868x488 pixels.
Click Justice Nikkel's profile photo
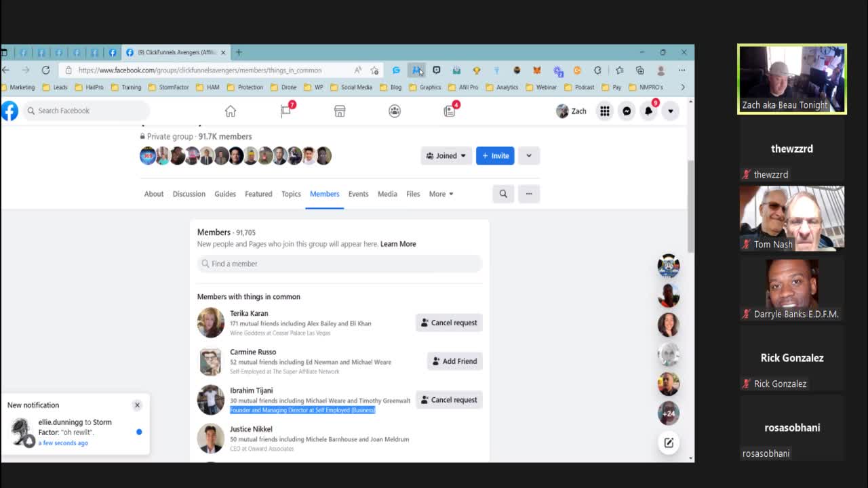(210, 439)
